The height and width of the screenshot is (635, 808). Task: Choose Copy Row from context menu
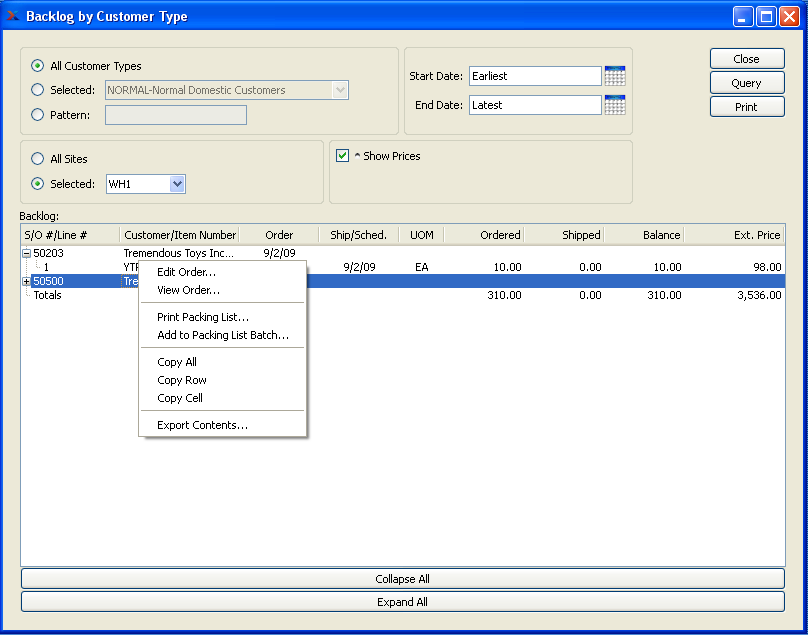[x=182, y=380]
